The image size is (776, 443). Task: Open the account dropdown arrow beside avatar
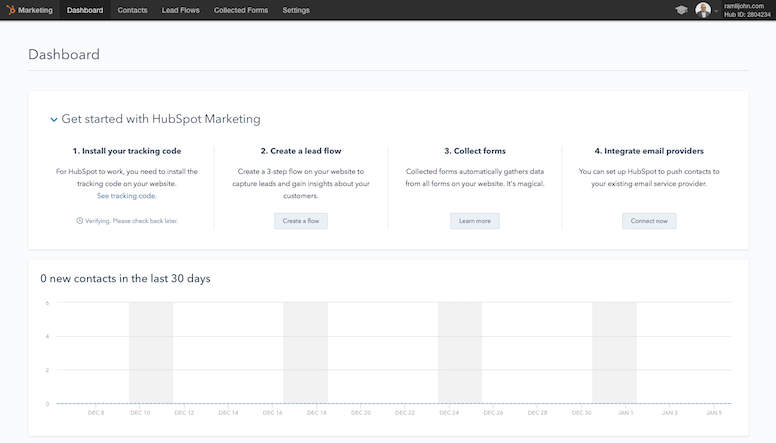click(x=716, y=11)
